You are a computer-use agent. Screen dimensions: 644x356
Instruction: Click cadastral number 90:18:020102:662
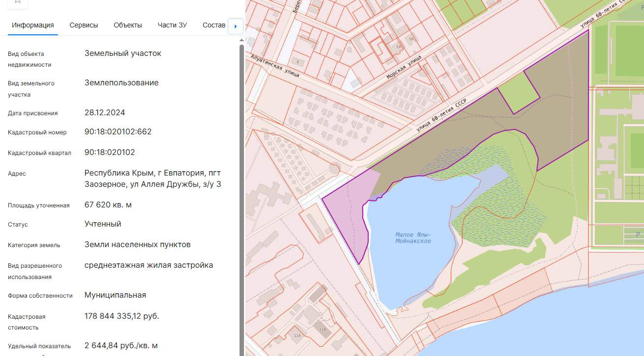point(118,132)
